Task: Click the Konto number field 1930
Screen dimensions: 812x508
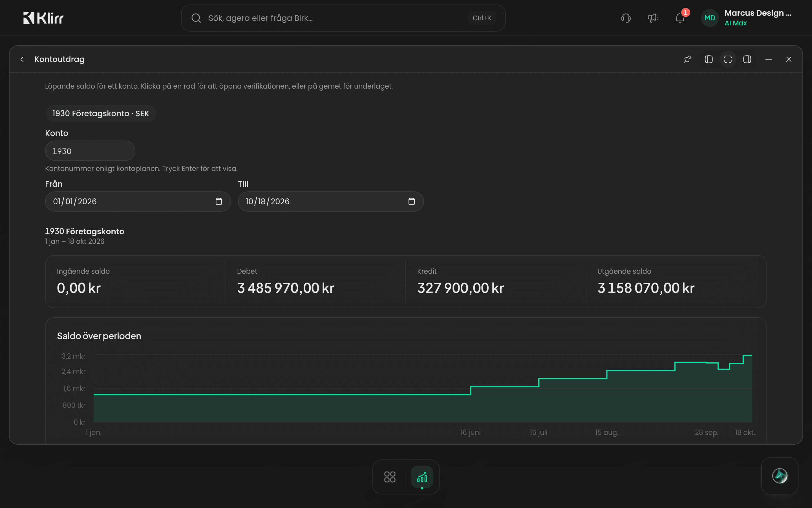Action: coord(90,151)
